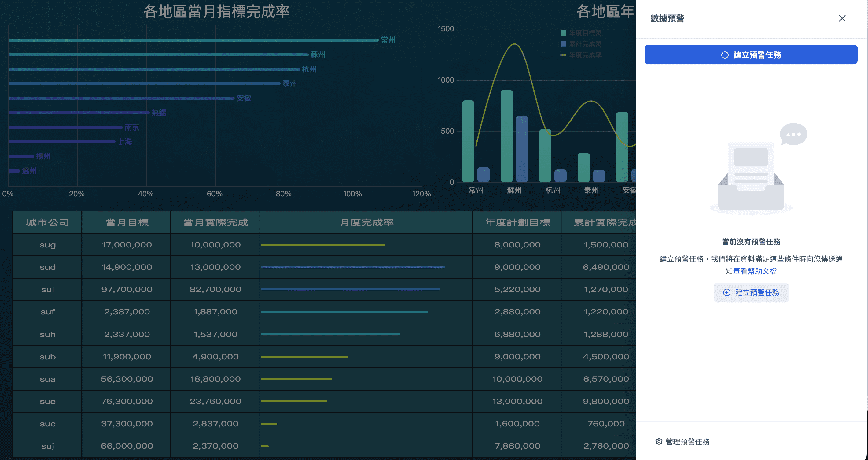Screen dimensions: 868x460
Task: Select the sui city cell
Action: (x=47, y=289)
